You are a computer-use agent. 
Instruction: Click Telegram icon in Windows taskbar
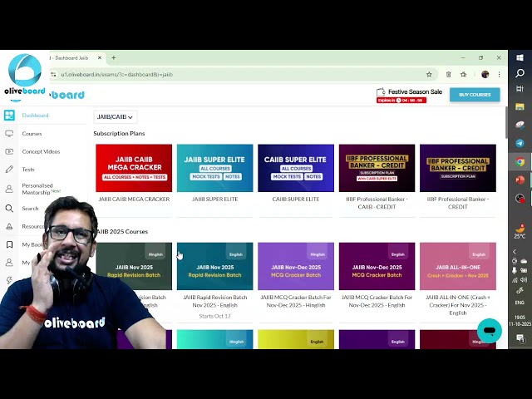[x=520, y=143]
